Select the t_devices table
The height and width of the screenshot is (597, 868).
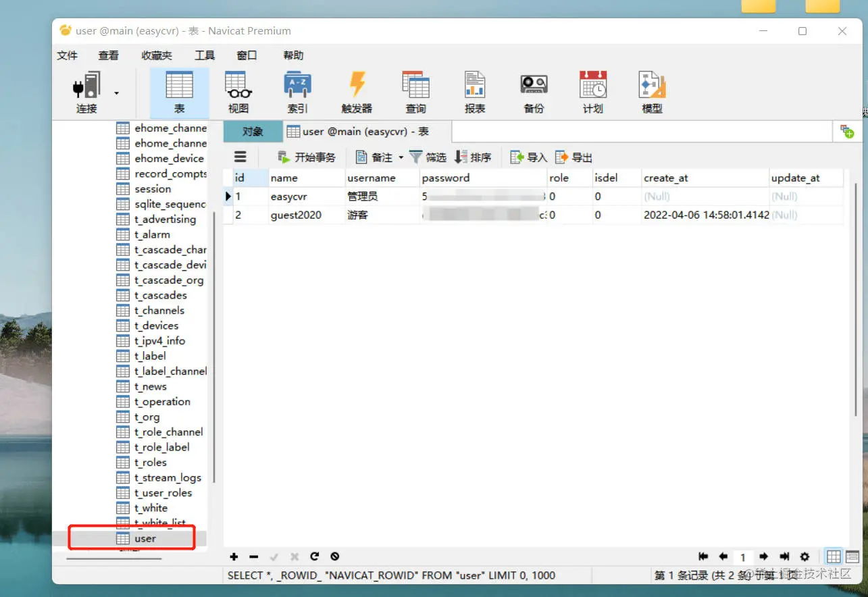point(157,326)
